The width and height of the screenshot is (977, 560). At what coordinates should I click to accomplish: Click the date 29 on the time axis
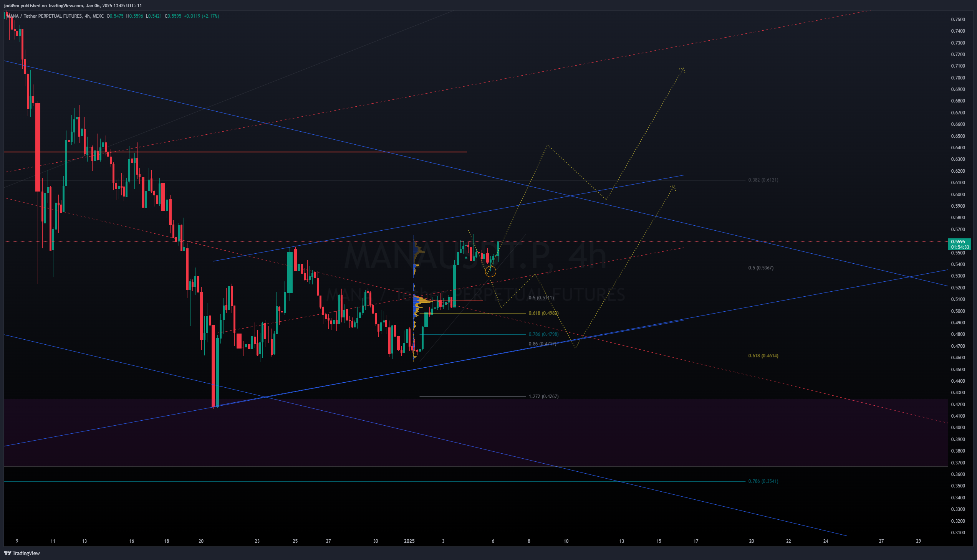pos(919,541)
